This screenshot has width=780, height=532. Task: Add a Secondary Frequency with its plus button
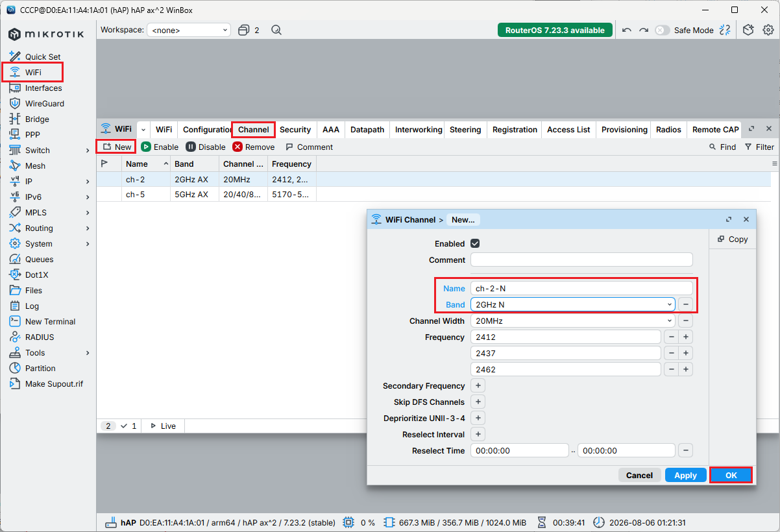pyautogui.click(x=478, y=385)
